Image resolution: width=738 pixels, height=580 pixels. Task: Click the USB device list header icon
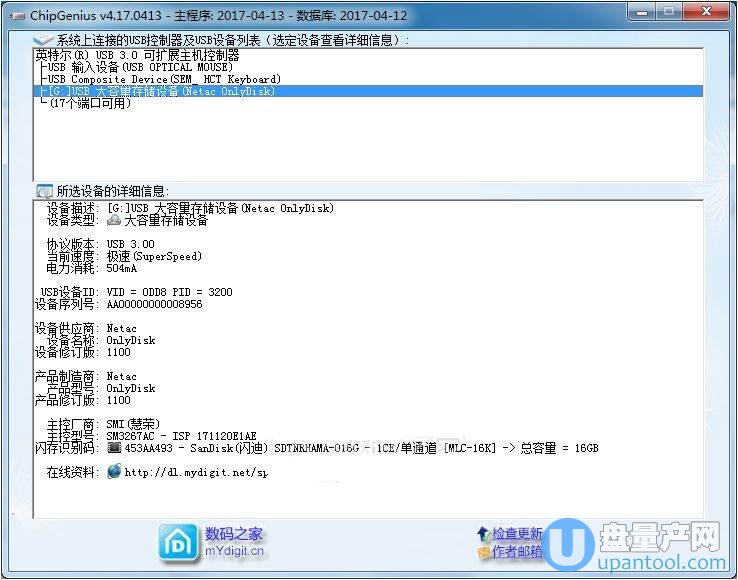click(44, 39)
